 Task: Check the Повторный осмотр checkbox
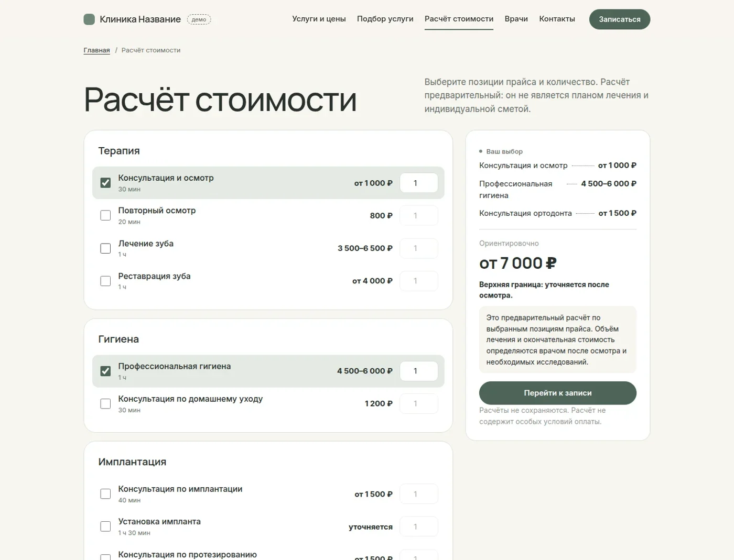[x=105, y=215]
